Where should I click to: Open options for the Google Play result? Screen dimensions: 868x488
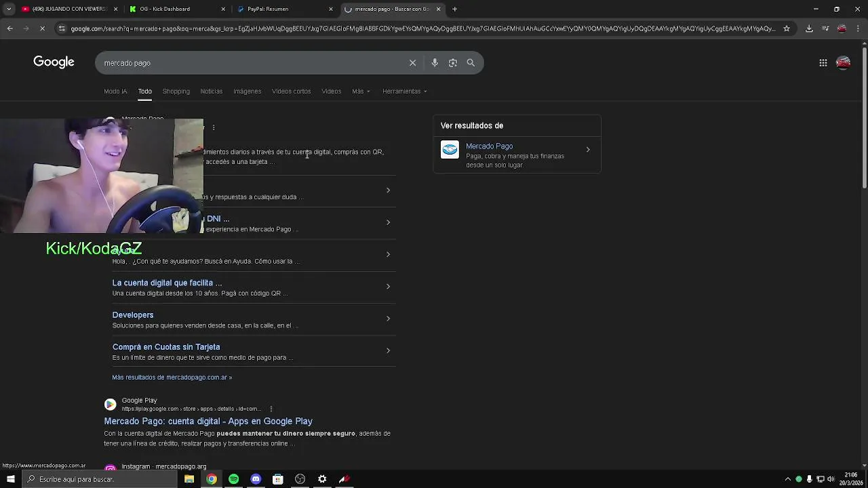(x=271, y=409)
